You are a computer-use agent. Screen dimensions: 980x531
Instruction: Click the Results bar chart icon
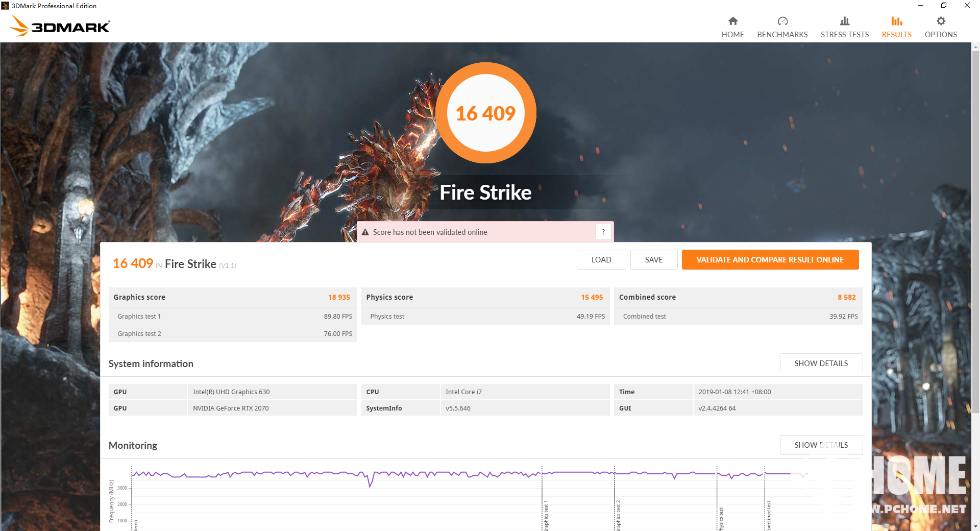pyautogui.click(x=897, y=21)
